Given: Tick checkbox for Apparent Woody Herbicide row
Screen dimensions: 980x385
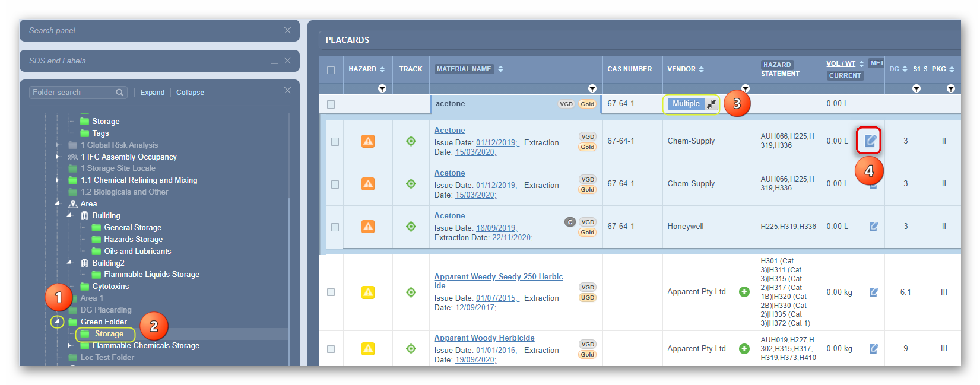Looking at the screenshot, I should click(x=331, y=349).
